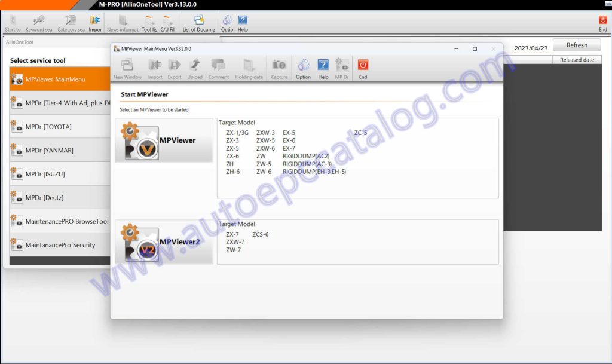This screenshot has width=612, height=364.
Task: Open the Capture tool in MPViewer MainMenu
Action: (279, 67)
